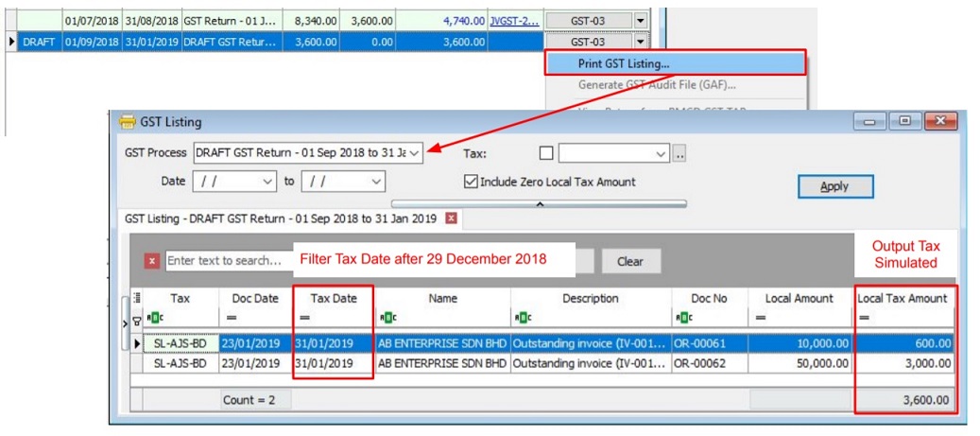Sort by Local Amount column header
The height and width of the screenshot is (436, 980).
[x=799, y=299]
